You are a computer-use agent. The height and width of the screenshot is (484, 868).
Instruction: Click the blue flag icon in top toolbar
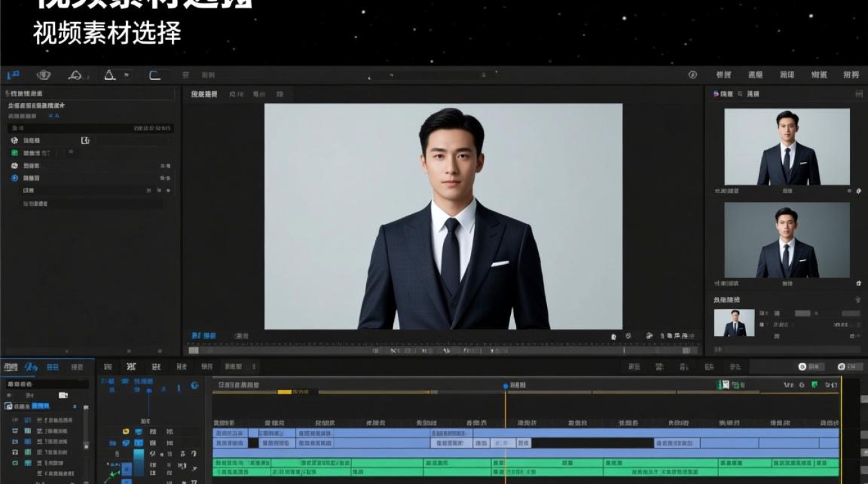pyautogui.click(x=13, y=76)
